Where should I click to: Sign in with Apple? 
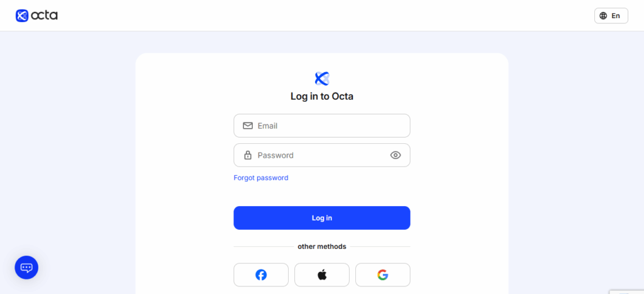322,275
